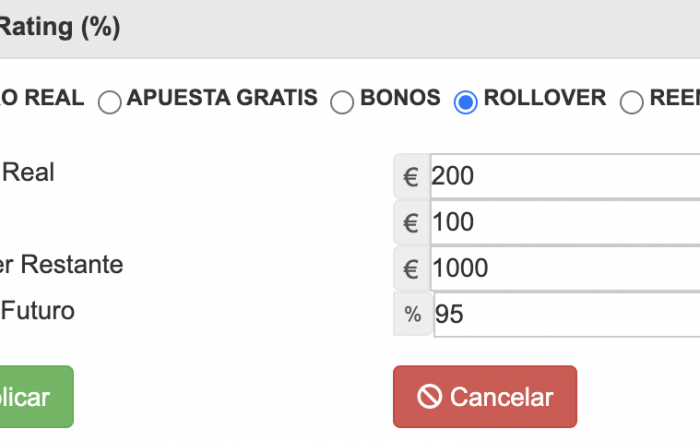Click into the Rollover Restante field showing 1000
This screenshot has width=700, height=441.
tap(565, 269)
